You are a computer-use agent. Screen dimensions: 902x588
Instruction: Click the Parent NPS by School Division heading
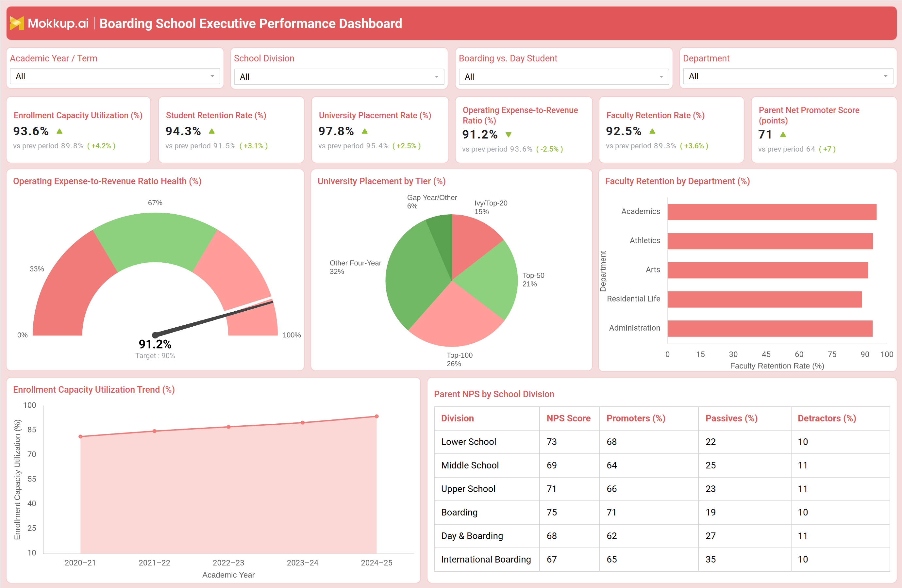click(494, 394)
